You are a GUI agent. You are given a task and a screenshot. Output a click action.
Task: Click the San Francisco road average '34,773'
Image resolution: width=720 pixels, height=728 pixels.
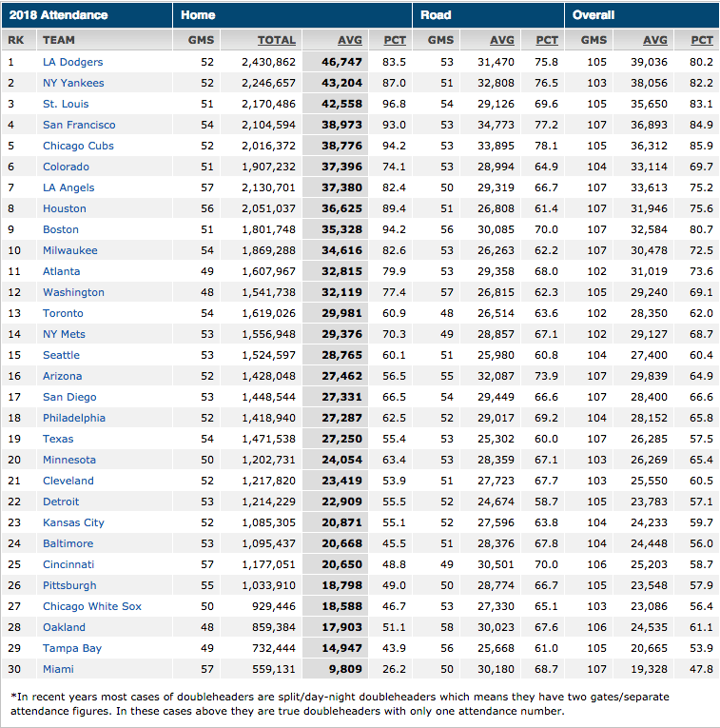(496, 125)
